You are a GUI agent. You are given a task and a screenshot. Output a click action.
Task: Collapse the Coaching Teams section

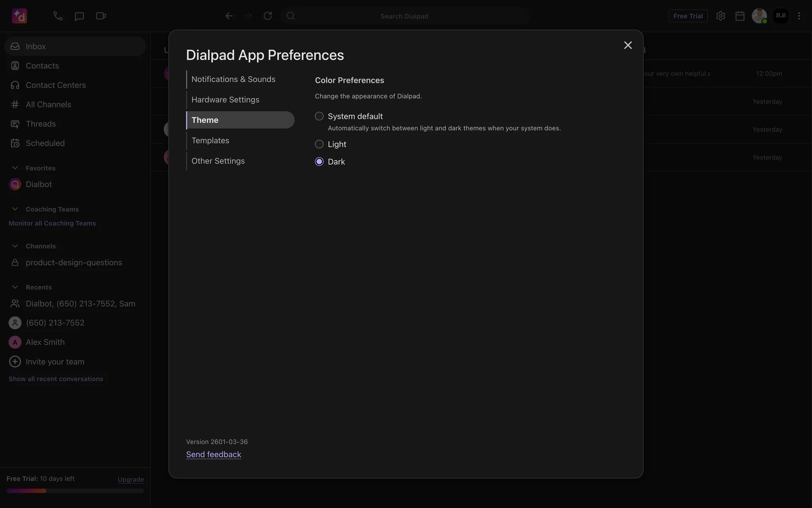click(x=15, y=209)
